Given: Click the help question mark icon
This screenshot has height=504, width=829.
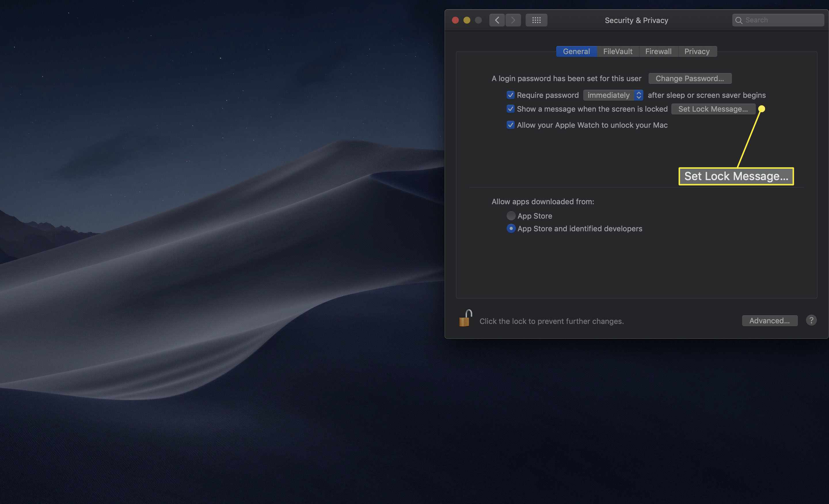Looking at the screenshot, I should [x=812, y=320].
